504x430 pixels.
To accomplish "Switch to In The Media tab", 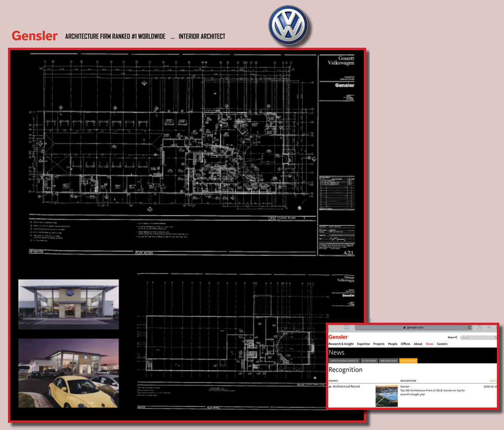I will tap(369, 361).
